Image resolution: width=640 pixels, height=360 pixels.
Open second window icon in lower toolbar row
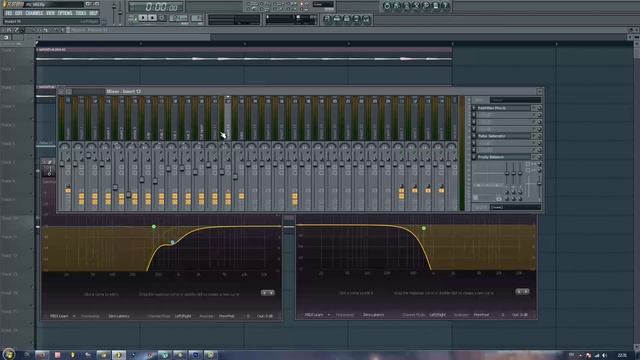(x=337, y=19)
